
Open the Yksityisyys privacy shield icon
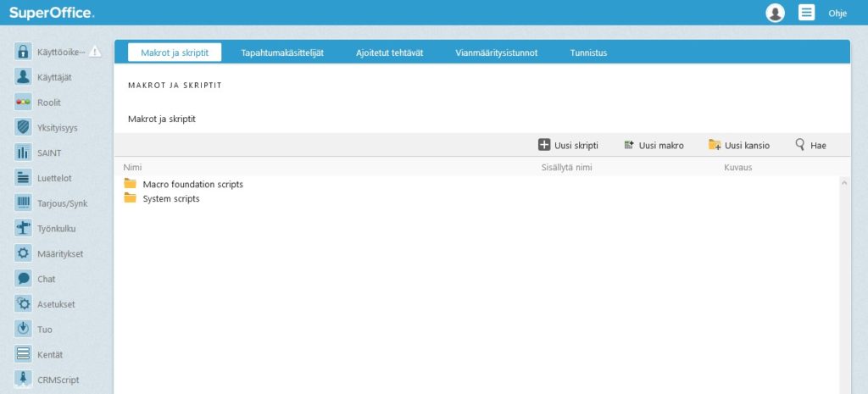(24, 128)
